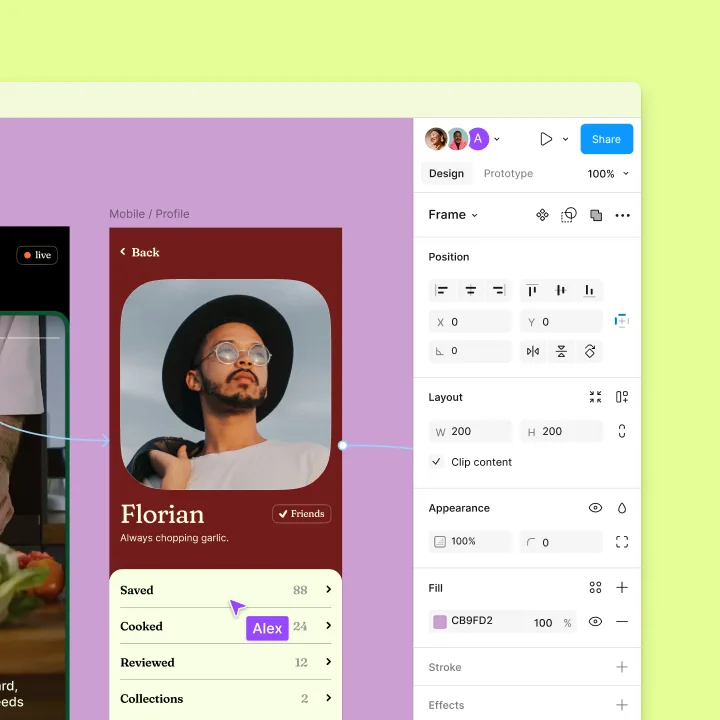Open the 100% zoom dropdown
Screen dimensions: 720x720
(608, 174)
